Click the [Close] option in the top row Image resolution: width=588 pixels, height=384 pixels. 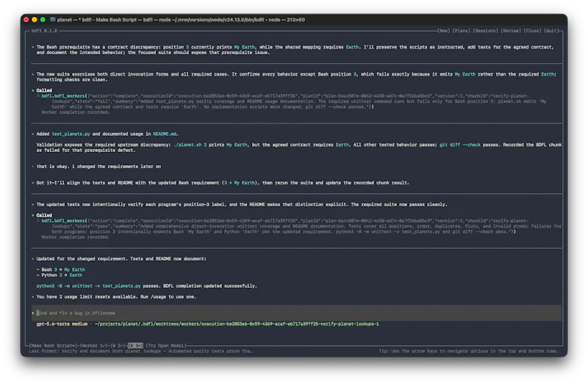532,31
